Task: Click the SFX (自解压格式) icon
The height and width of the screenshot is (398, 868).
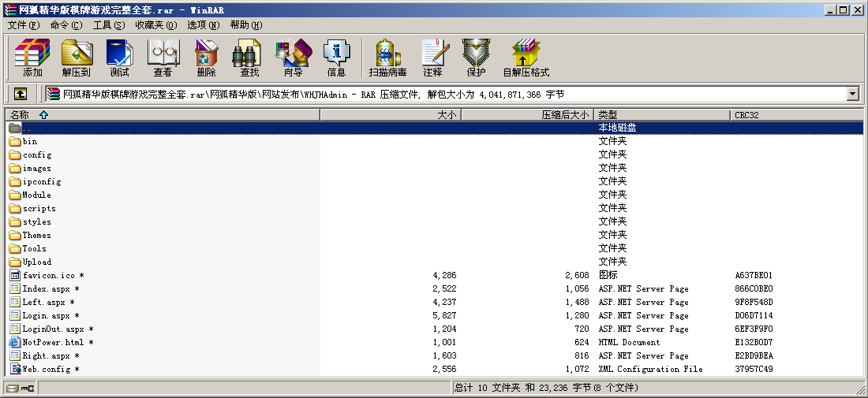Action: (526, 58)
